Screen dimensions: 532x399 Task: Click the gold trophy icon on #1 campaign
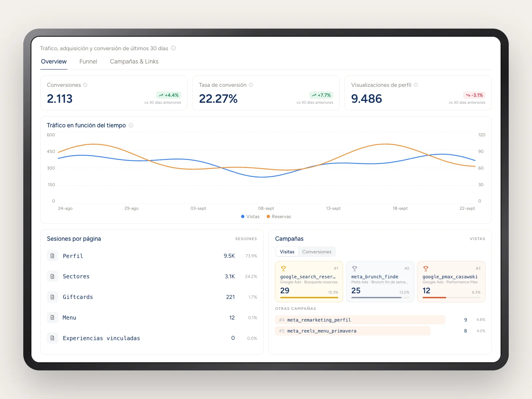(x=284, y=269)
